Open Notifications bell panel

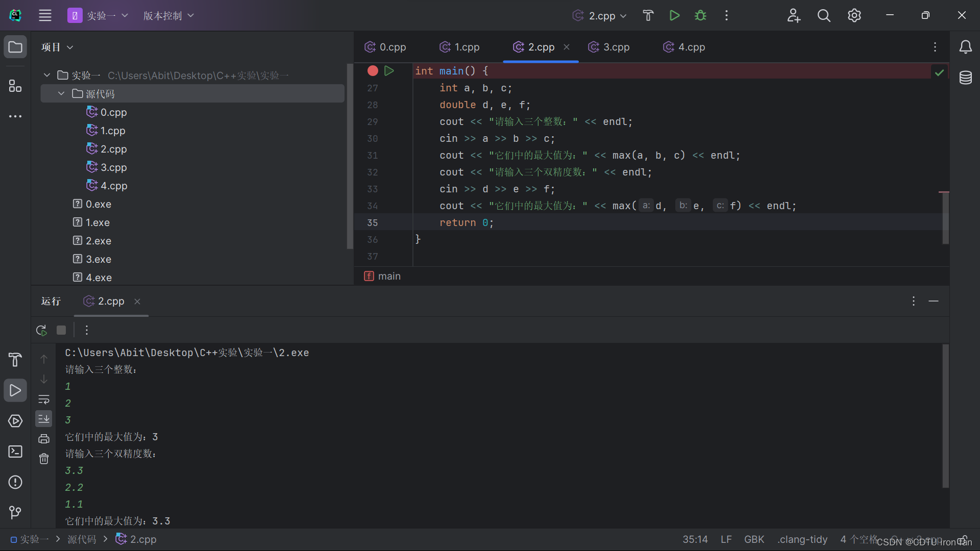[x=965, y=47]
